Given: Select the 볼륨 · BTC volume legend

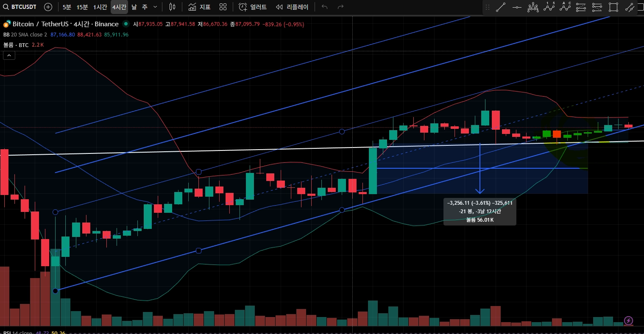Looking at the screenshot, I should (x=16, y=45).
